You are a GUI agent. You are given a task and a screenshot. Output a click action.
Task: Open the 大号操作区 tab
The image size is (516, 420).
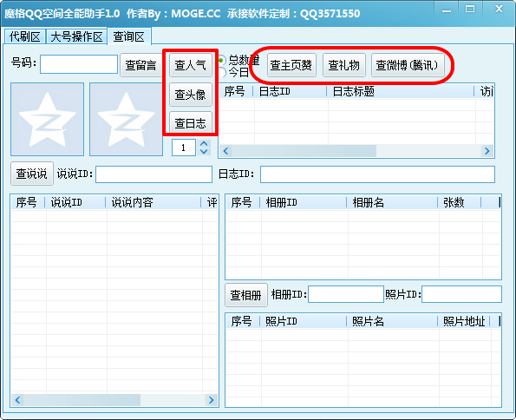pos(76,36)
